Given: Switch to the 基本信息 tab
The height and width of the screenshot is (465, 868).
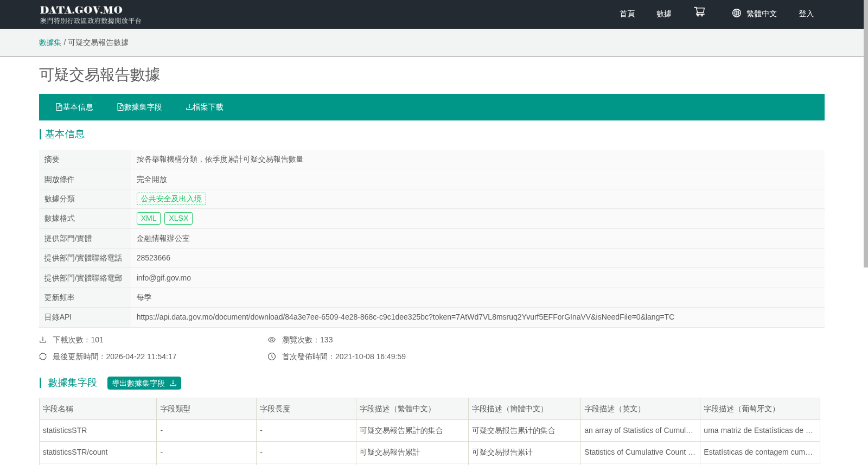Looking at the screenshot, I should 74,107.
